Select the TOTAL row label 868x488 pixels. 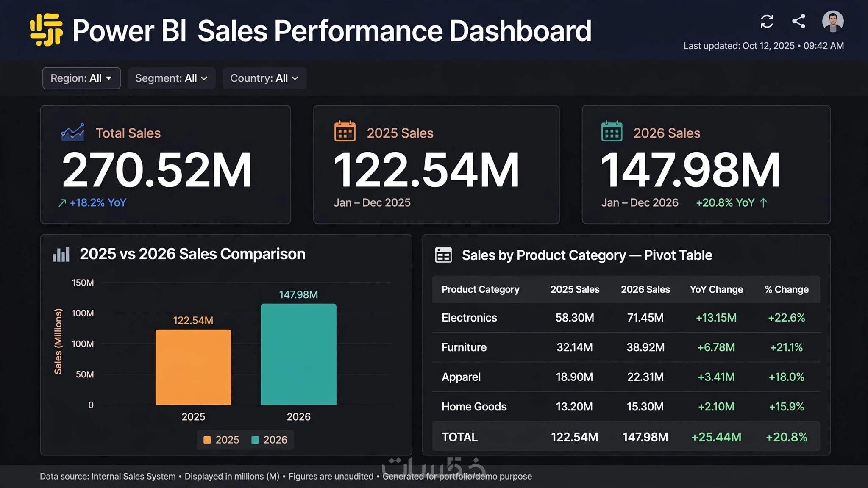[x=459, y=437]
